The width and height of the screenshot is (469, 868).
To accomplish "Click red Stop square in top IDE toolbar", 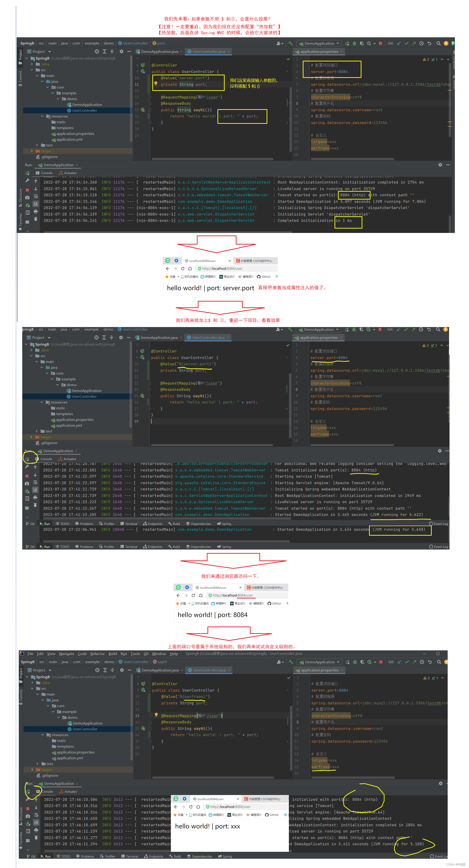I will [x=380, y=43].
